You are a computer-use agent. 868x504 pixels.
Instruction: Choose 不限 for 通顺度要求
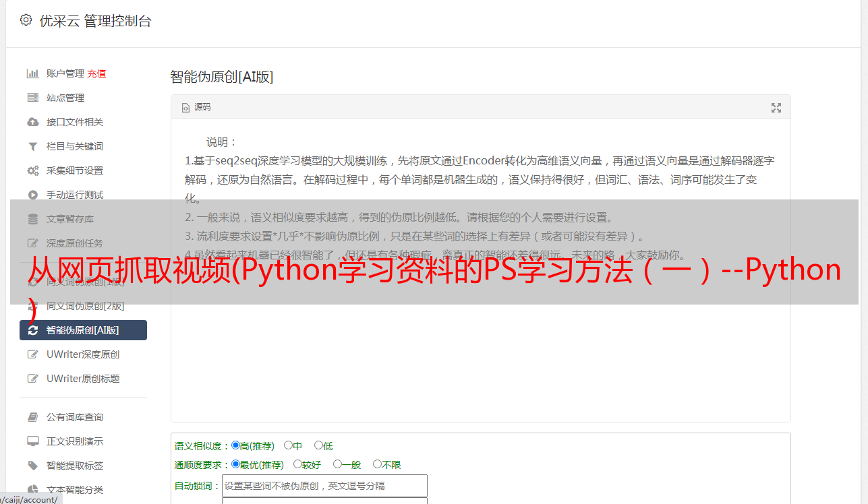377,464
